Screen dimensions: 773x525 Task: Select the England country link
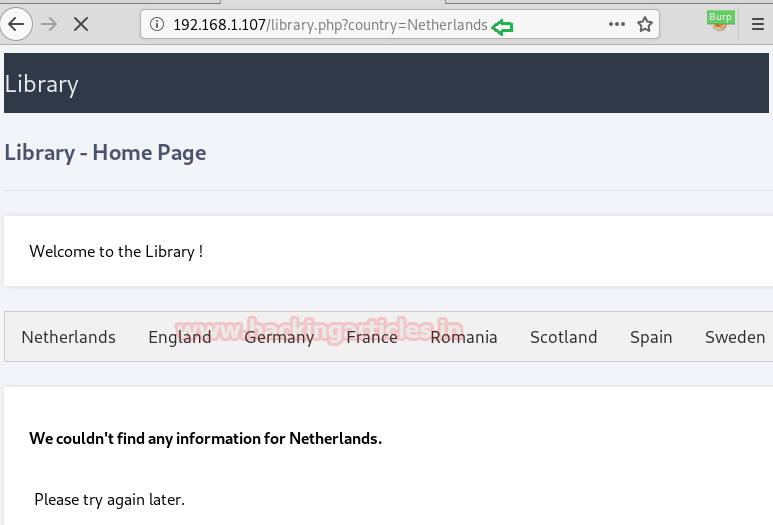180,337
